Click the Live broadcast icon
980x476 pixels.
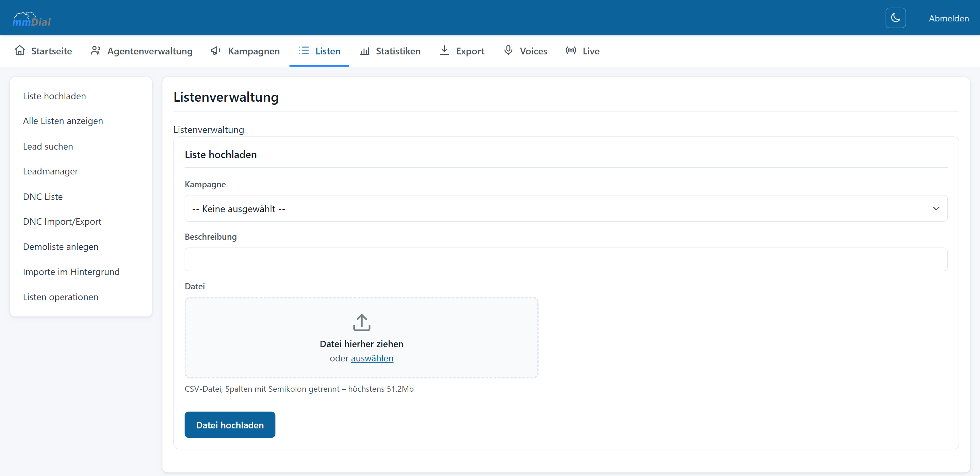pos(570,50)
